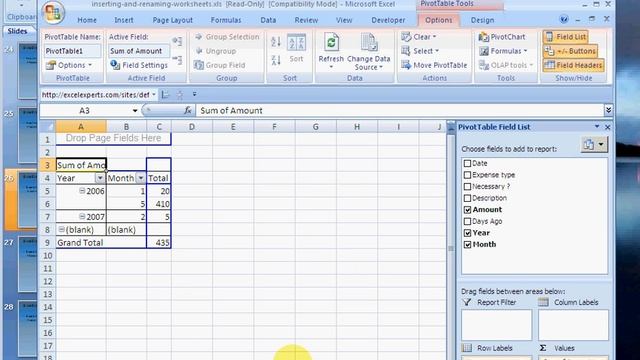
Task: Open PivotTable Field List panel menu arrow
Action: [597, 127]
